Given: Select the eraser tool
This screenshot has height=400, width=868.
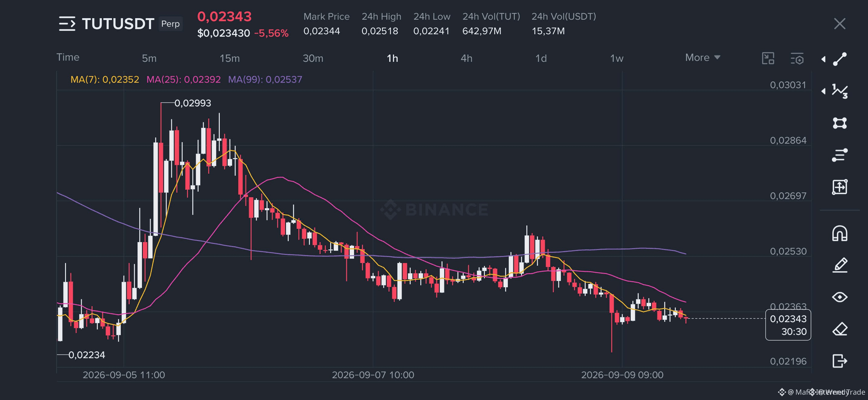Looking at the screenshot, I should point(840,329).
